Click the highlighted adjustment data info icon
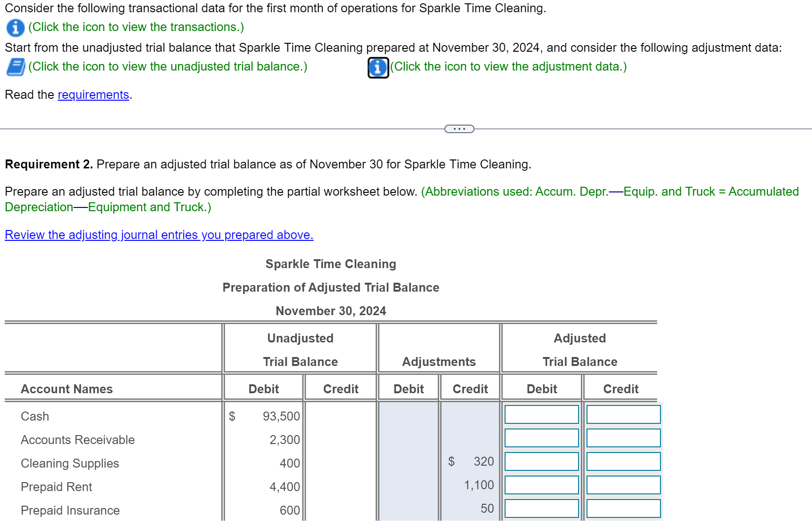The width and height of the screenshot is (812, 532). [x=377, y=68]
